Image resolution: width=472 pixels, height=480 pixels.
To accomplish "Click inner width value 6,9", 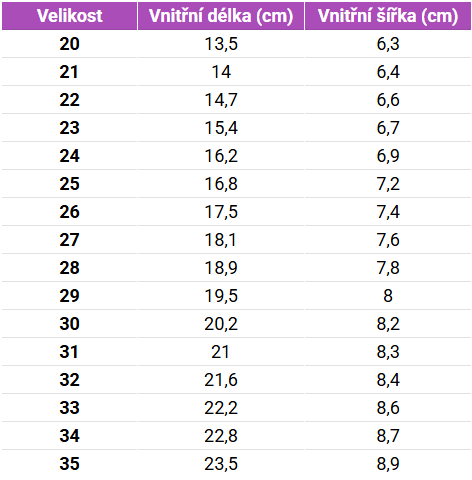I will point(388,156).
